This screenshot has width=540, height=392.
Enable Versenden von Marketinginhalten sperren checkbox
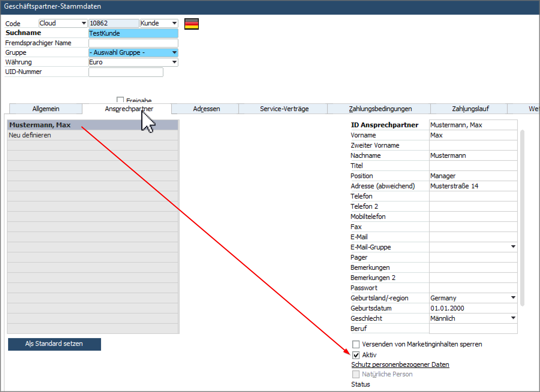[356, 344]
